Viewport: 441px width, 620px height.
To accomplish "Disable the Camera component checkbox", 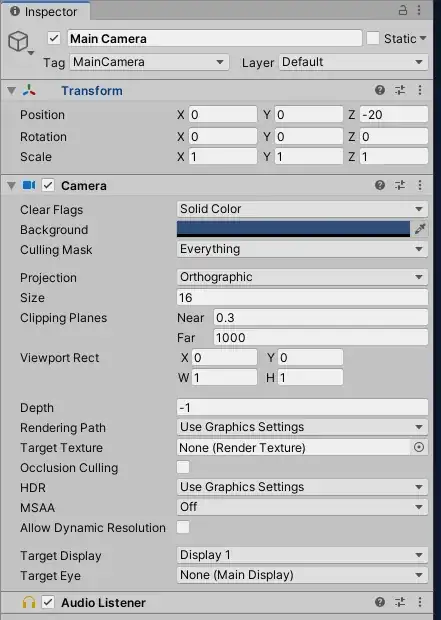I will [48, 185].
